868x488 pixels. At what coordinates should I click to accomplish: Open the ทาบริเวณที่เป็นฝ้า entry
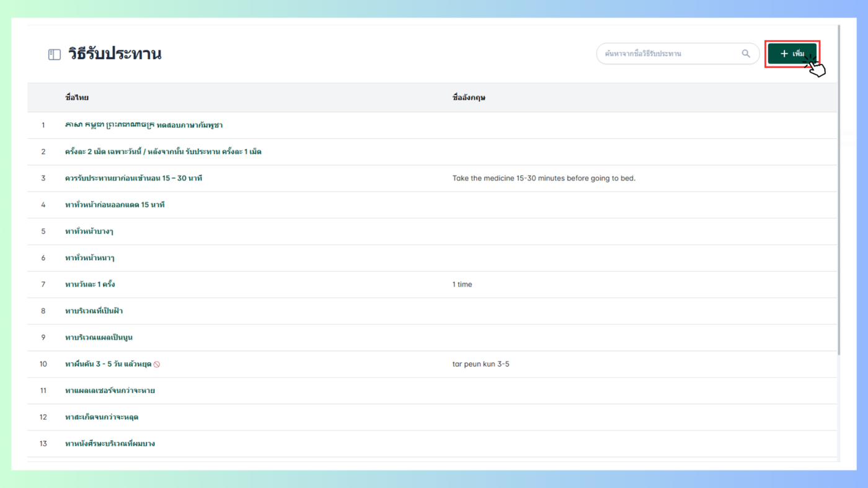click(94, 311)
